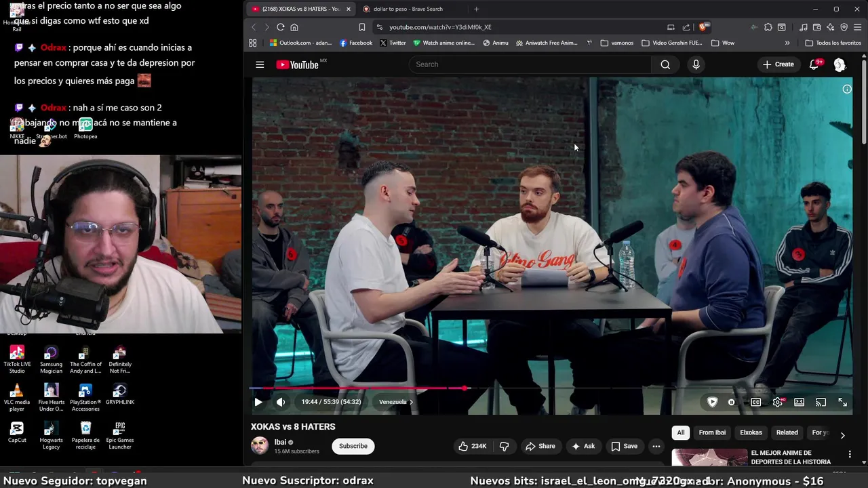Switch the player to theater mode
868x488 pixels.
[x=800, y=402]
